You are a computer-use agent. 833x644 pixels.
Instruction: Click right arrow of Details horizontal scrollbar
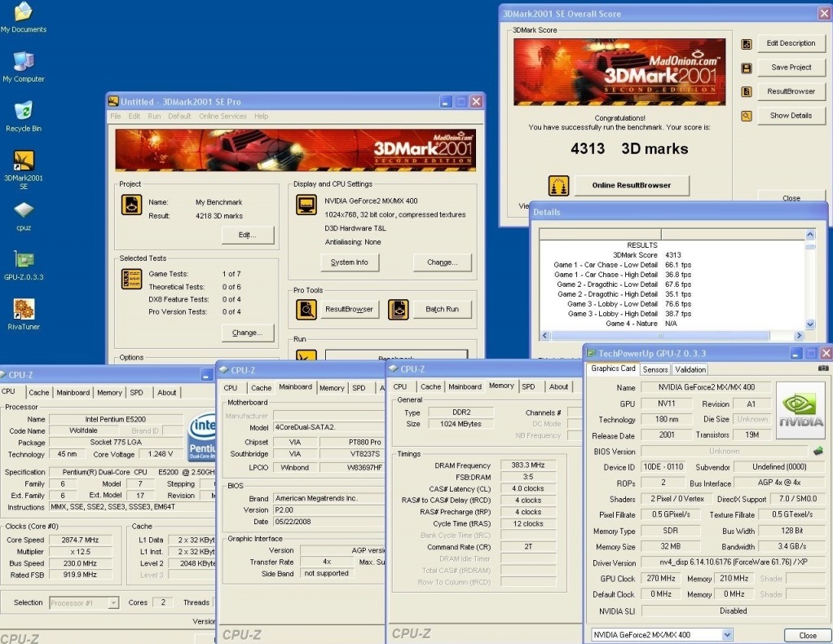point(799,336)
